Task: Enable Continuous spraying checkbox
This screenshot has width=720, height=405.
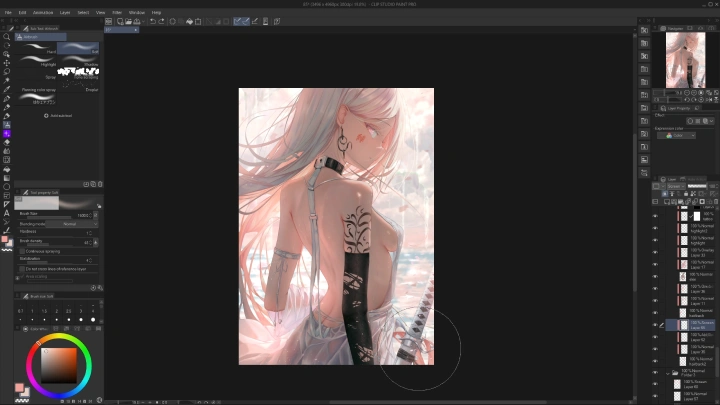Action: pos(22,251)
